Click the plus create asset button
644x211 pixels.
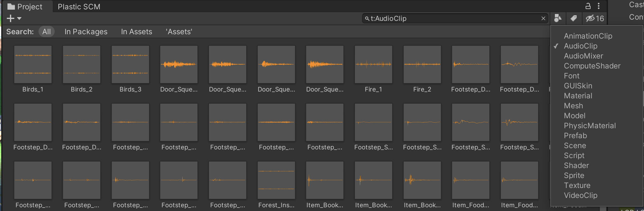tap(10, 18)
